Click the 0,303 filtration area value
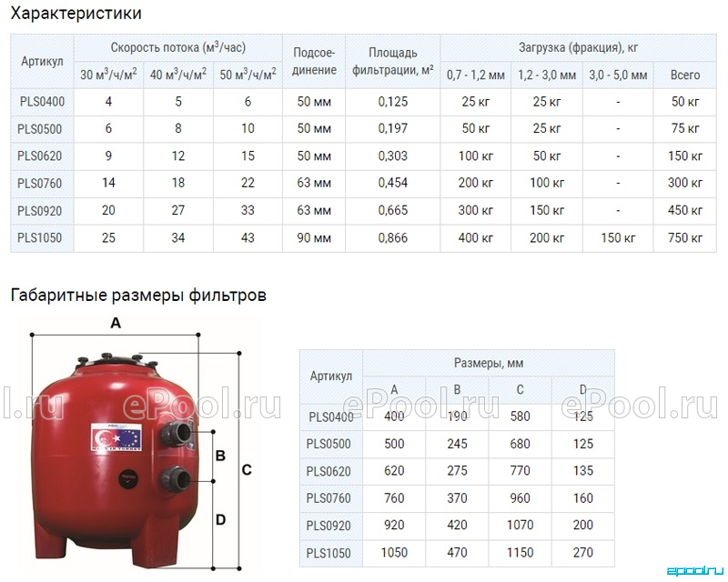 click(393, 156)
